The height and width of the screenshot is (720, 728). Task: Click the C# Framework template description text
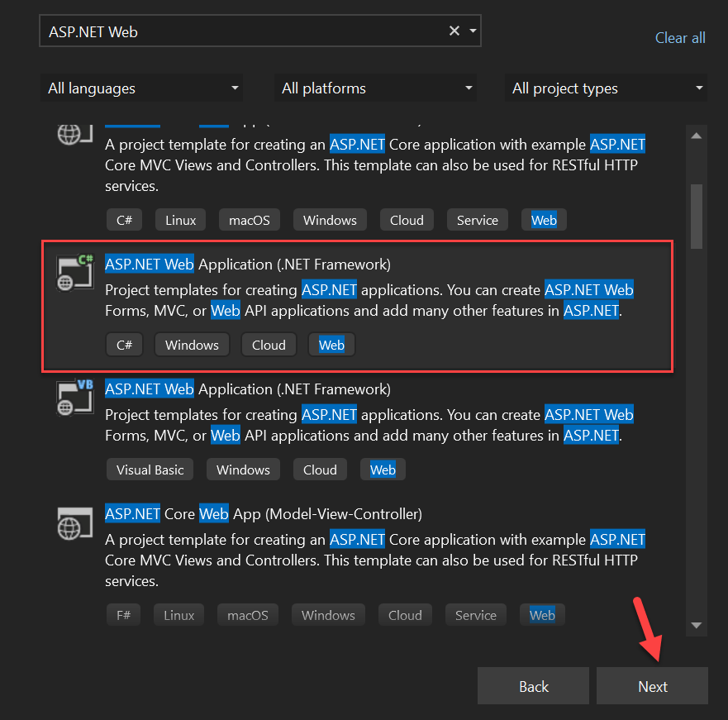point(369,300)
